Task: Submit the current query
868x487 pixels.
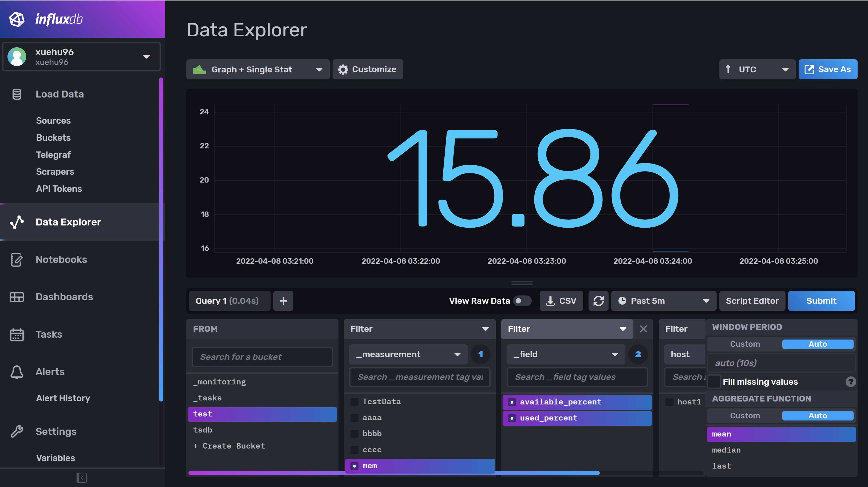Action: pos(822,301)
